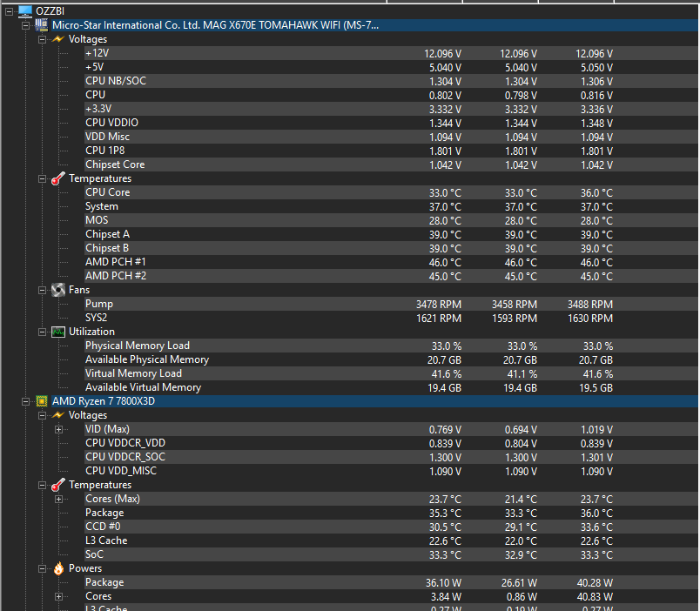Screen dimensions: 700x611
Task: Expand the Cores power entry
Action: pos(59,596)
